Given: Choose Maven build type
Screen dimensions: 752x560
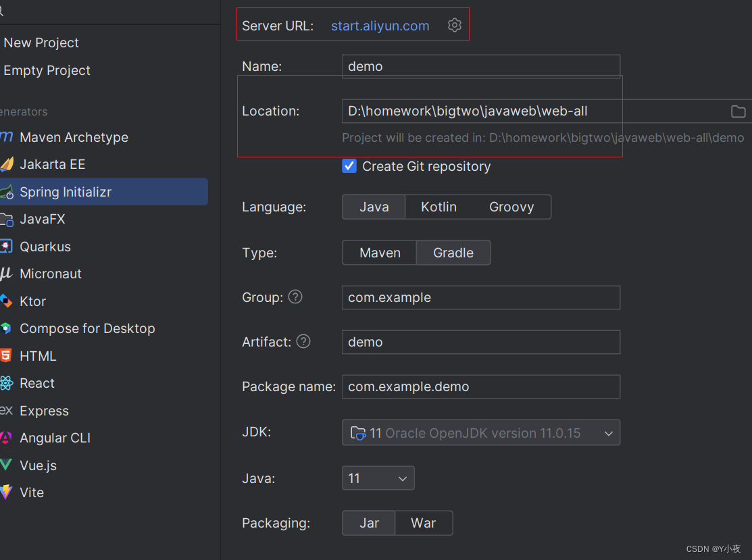Looking at the screenshot, I should [380, 253].
